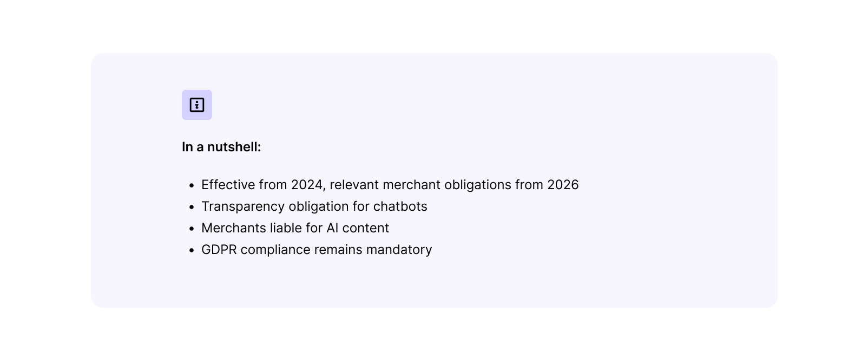Click the word "Effective" in the first bullet
The height and width of the screenshot is (361, 868).
coord(228,185)
